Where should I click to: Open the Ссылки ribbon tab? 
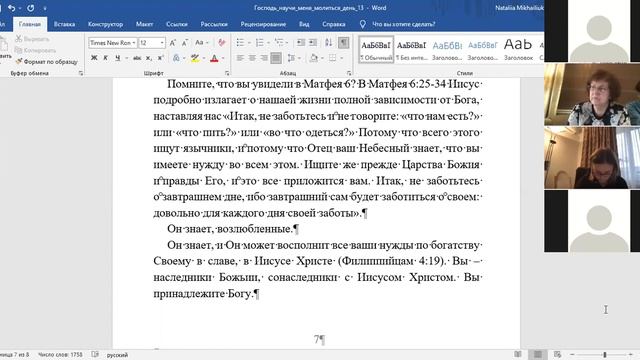[177, 24]
